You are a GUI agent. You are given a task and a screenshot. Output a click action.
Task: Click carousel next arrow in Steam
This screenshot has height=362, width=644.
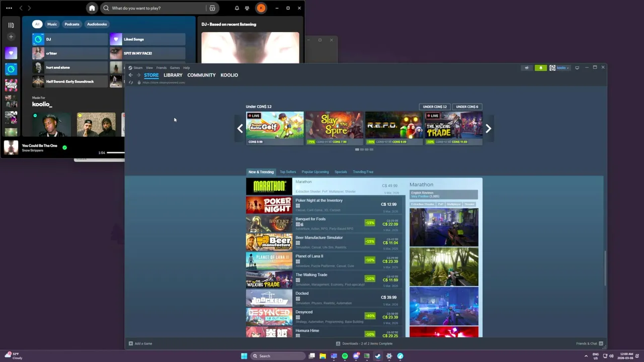point(488,129)
